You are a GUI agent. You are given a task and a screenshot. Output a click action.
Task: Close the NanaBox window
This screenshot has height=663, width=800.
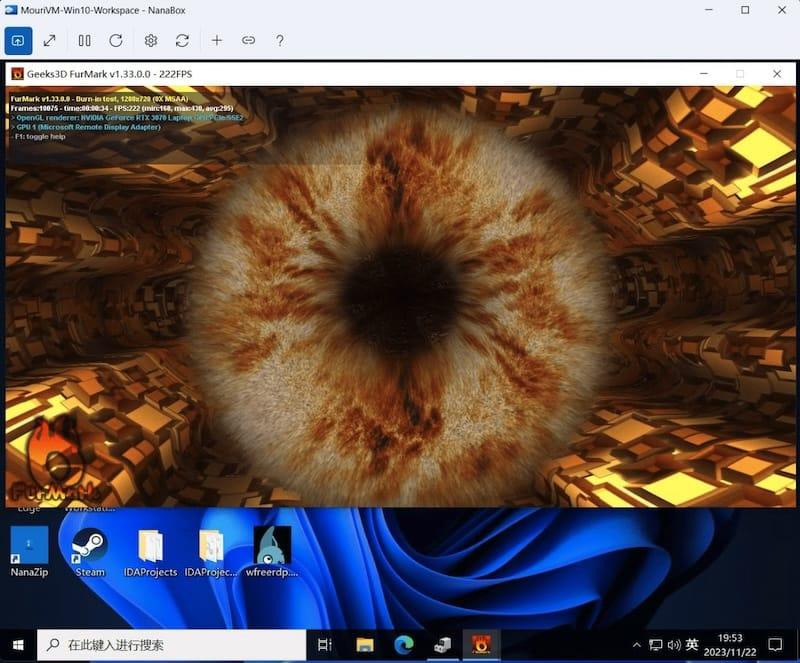[x=782, y=10]
